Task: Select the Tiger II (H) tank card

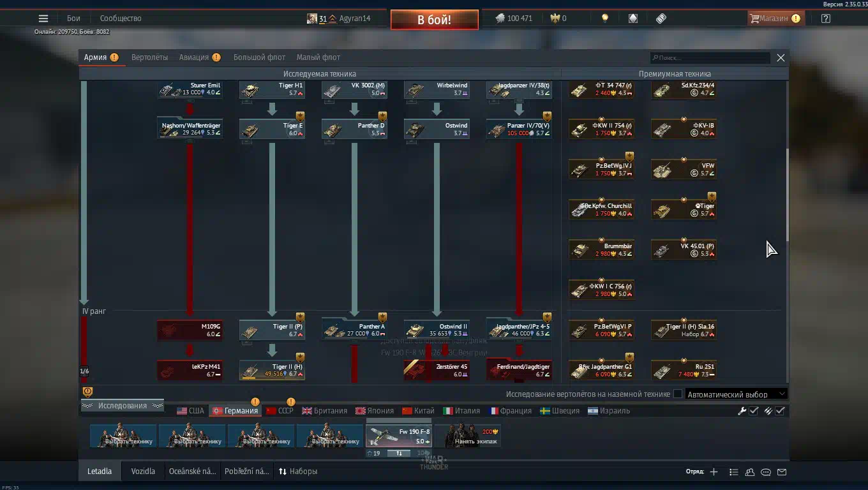Action: click(x=272, y=370)
